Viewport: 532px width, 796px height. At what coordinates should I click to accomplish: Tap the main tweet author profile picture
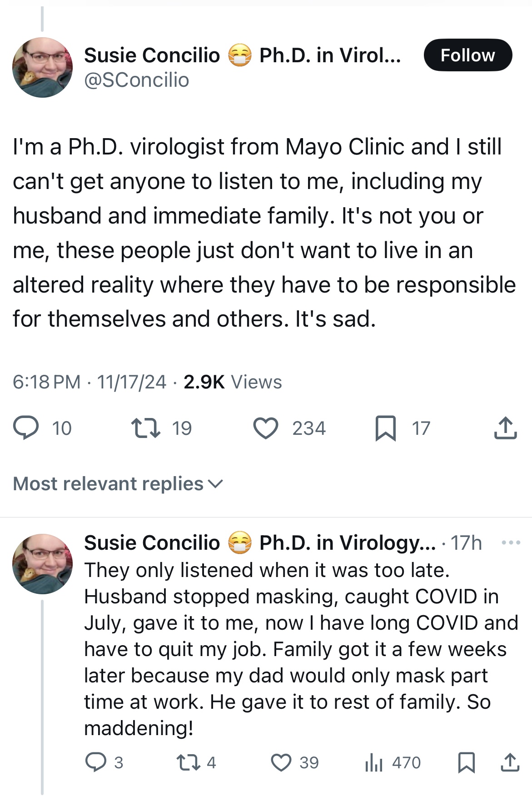pyautogui.click(x=42, y=67)
